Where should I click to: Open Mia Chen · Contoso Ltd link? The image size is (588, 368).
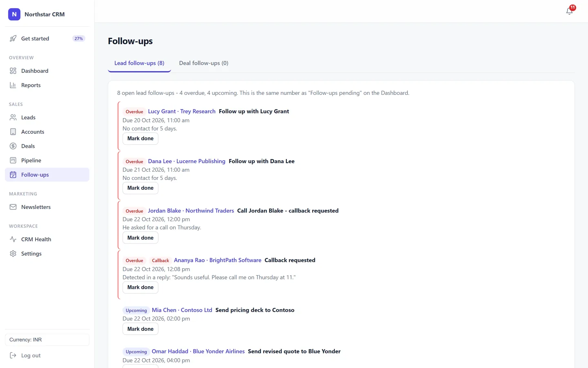pyautogui.click(x=182, y=310)
